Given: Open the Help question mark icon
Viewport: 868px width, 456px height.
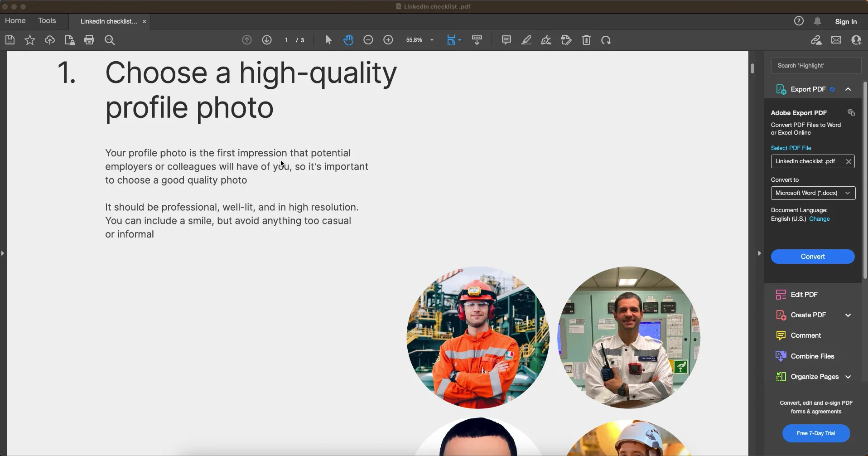Looking at the screenshot, I should pyautogui.click(x=799, y=21).
